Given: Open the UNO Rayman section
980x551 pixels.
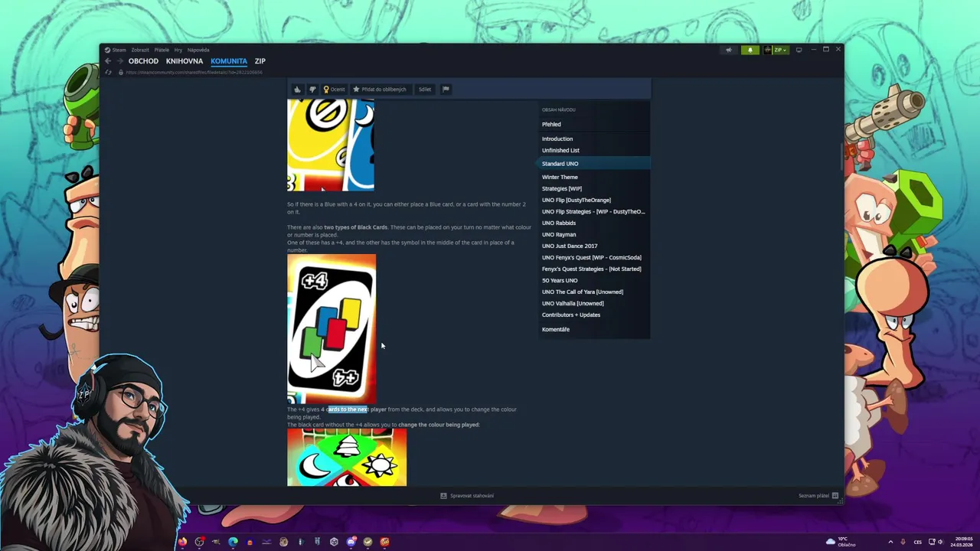Looking at the screenshot, I should tap(559, 234).
